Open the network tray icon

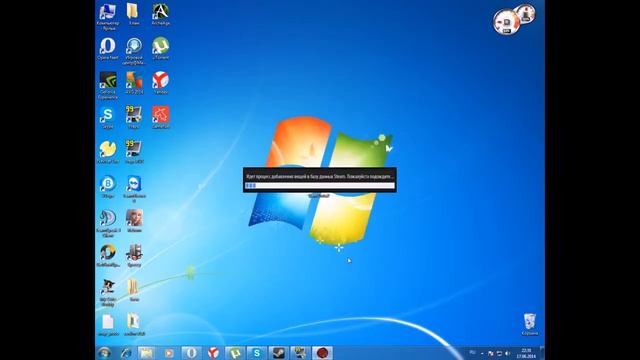click(x=499, y=353)
